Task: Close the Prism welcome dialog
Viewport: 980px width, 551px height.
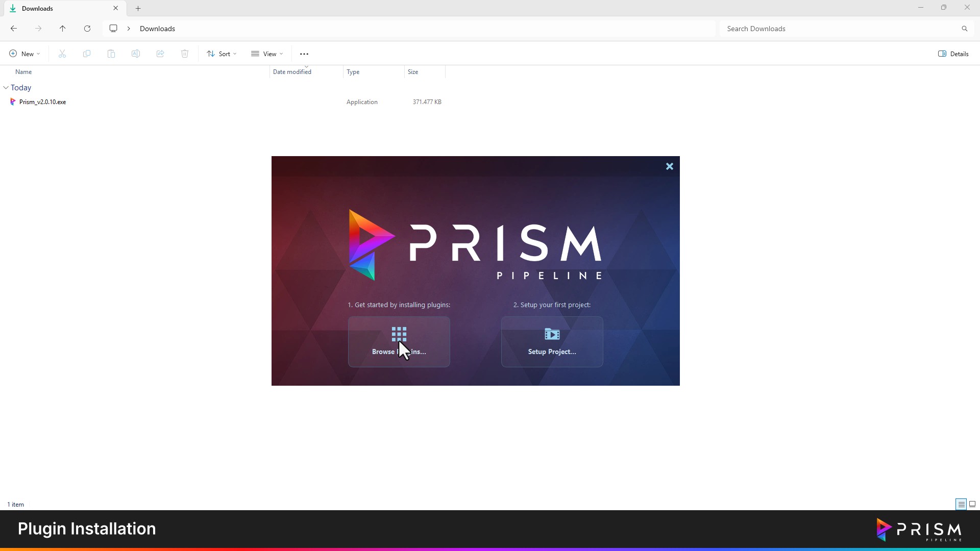Action: (669, 166)
